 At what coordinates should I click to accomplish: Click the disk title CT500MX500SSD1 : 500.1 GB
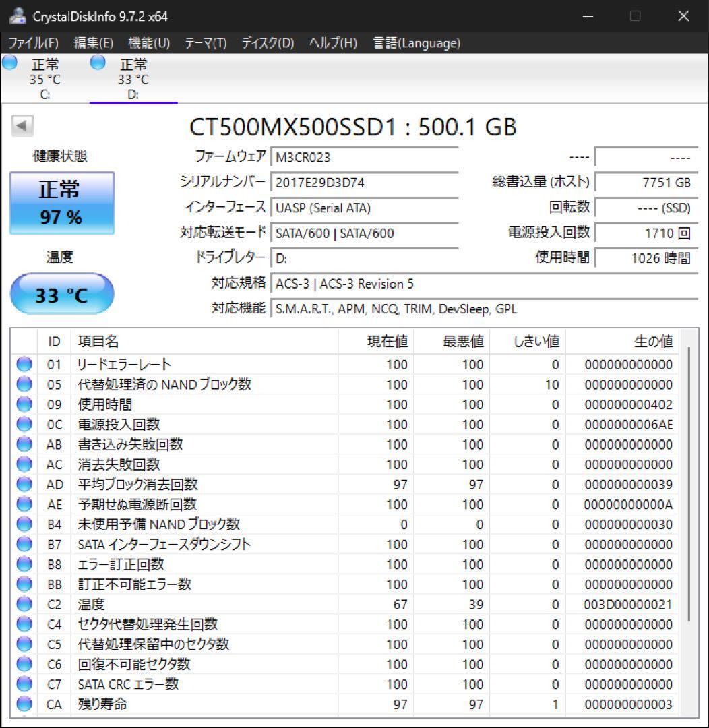[353, 127]
